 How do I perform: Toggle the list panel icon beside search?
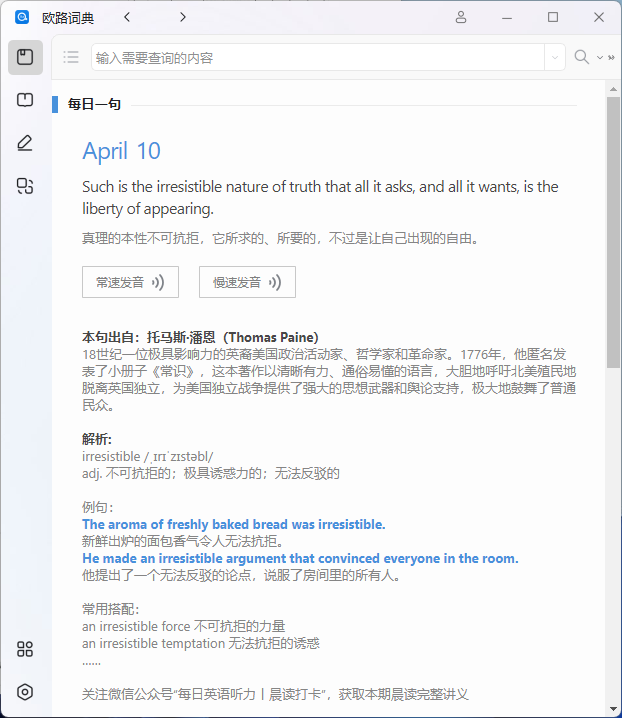71,58
